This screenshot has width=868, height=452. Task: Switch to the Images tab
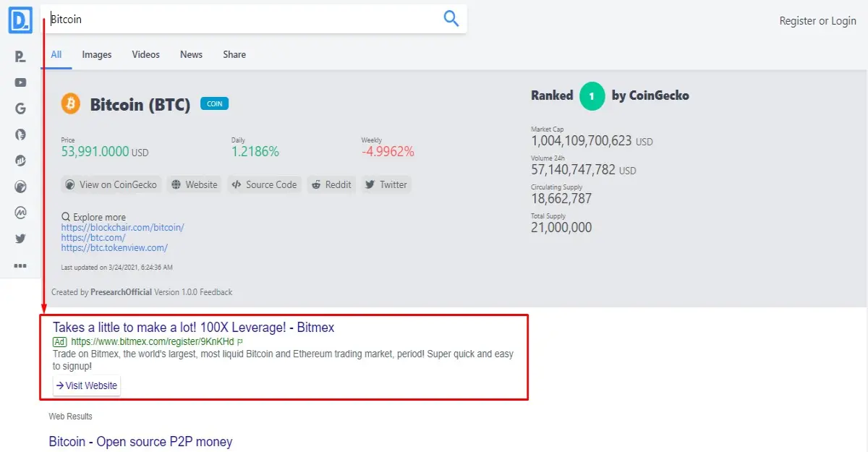[x=97, y=54]
